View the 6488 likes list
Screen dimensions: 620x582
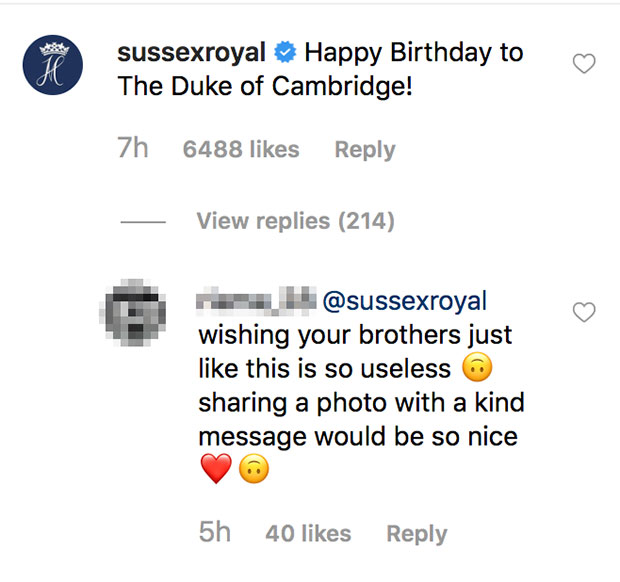pos(241,150)
